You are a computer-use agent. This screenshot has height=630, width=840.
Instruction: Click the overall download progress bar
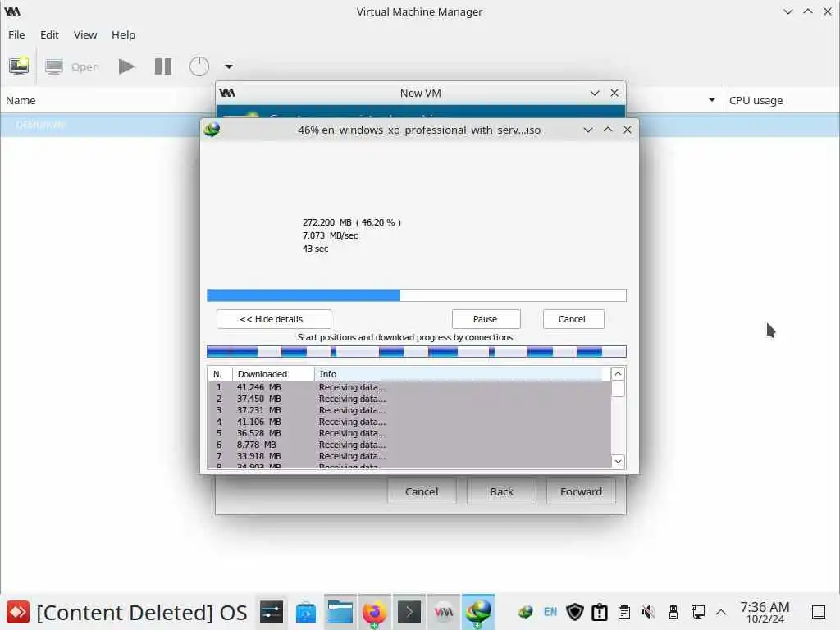point(416,295)
